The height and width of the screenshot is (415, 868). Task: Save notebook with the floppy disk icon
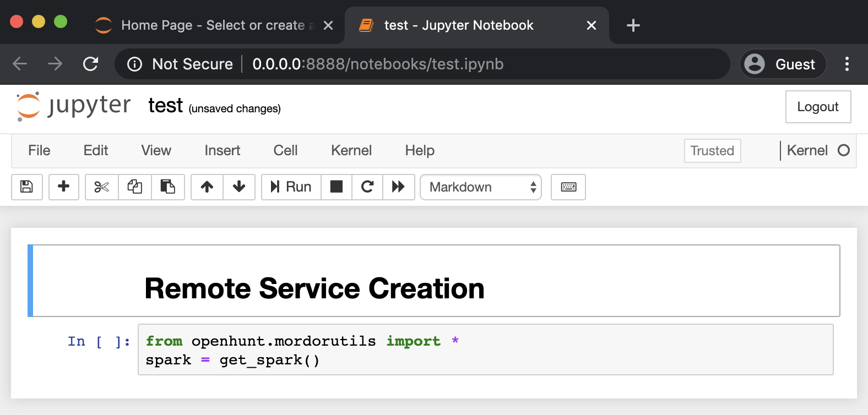(26, 187)
